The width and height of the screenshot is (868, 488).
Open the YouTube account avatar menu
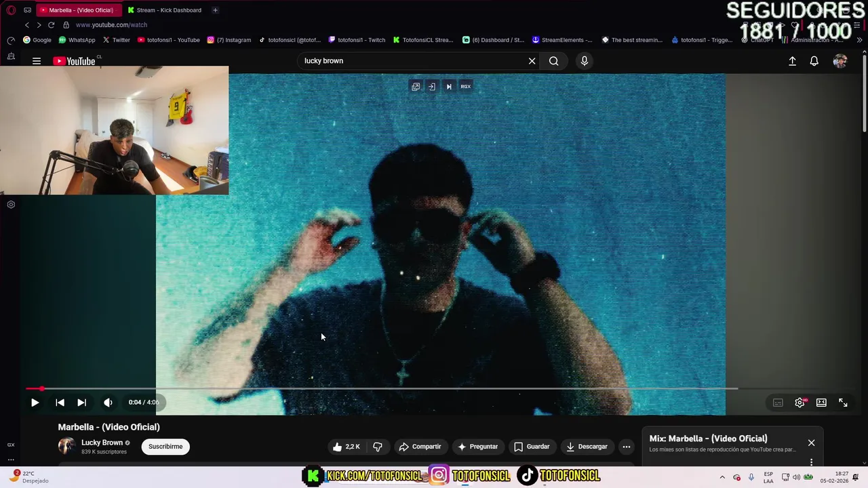tap(840, 61)
